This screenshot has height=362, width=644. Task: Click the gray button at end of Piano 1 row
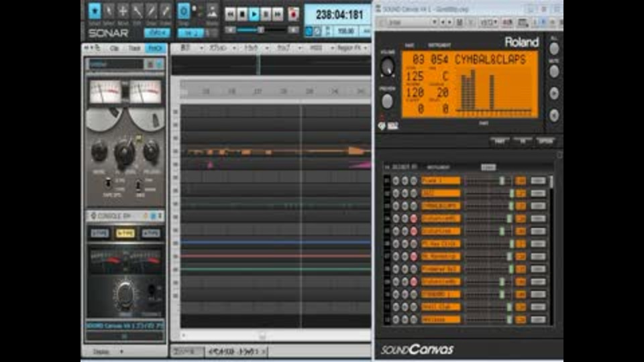click(538, 180)
